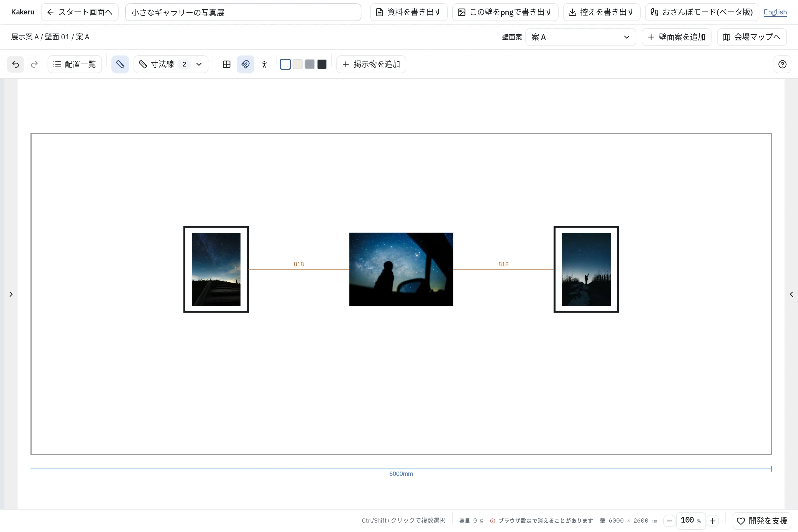
Task: Click the undo arrow icon
Action: point(16,64)
